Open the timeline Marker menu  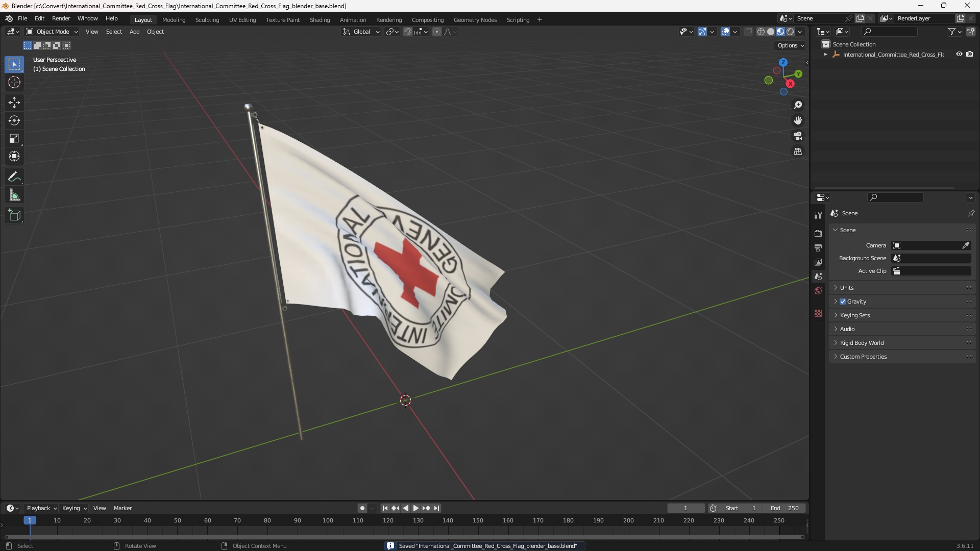(x=122, y=508)
